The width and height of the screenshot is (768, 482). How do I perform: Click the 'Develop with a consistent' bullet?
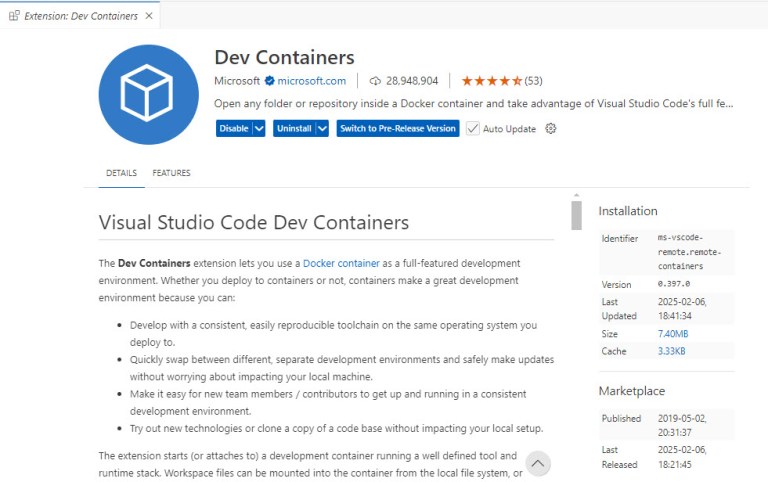(333, 334)
